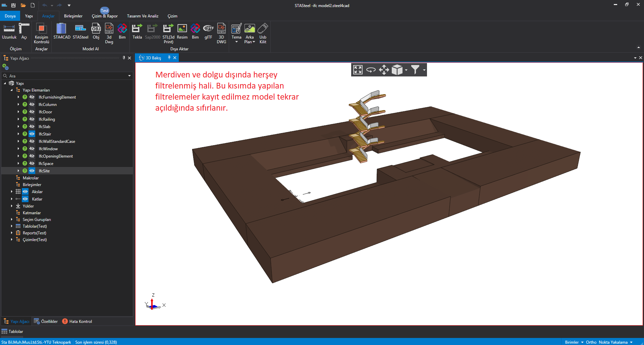Viewport: 644px width, 345px height.
Task: Export as STL for 3D print
Action: click(x=168, y=33)
